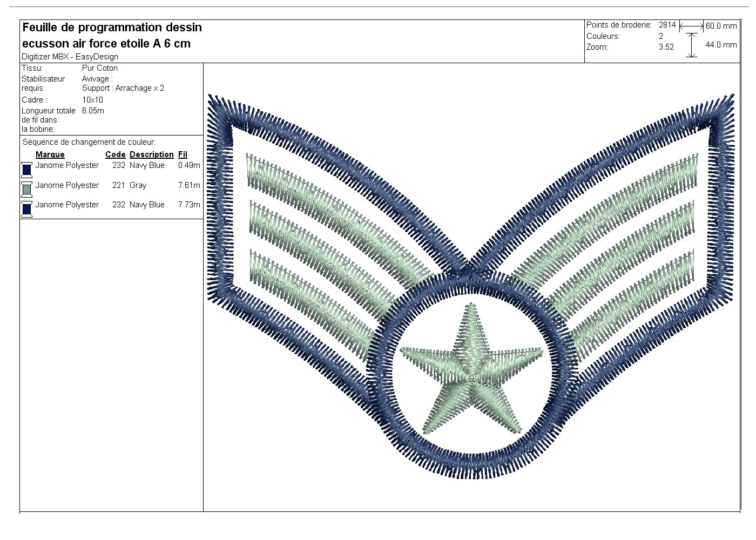Click code '232' in the 0.49m row
Screen dimensions: 756x540
pyautogui.click(x=119, y=165)
